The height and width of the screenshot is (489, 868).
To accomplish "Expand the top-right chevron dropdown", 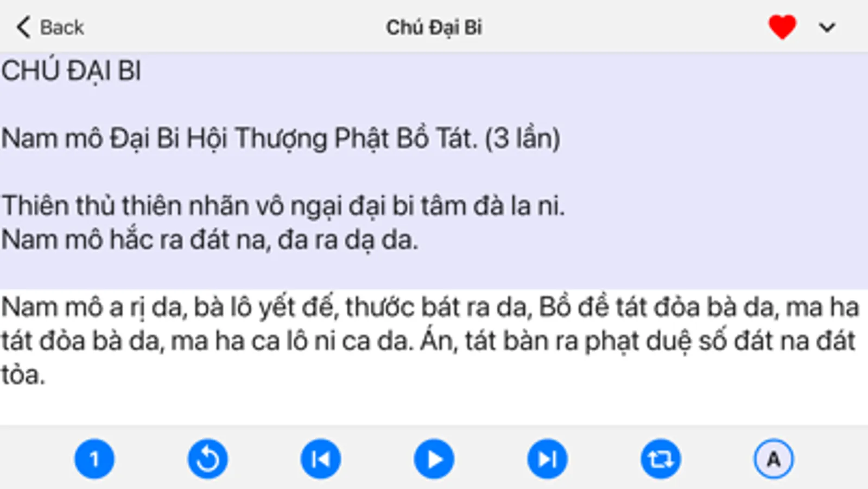I will tap(827, 27).
